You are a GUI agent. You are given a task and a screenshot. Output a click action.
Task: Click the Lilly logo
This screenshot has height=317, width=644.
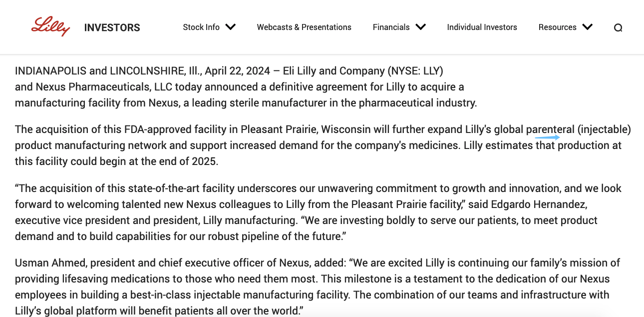pyautogui.click(x=50, y=26)
